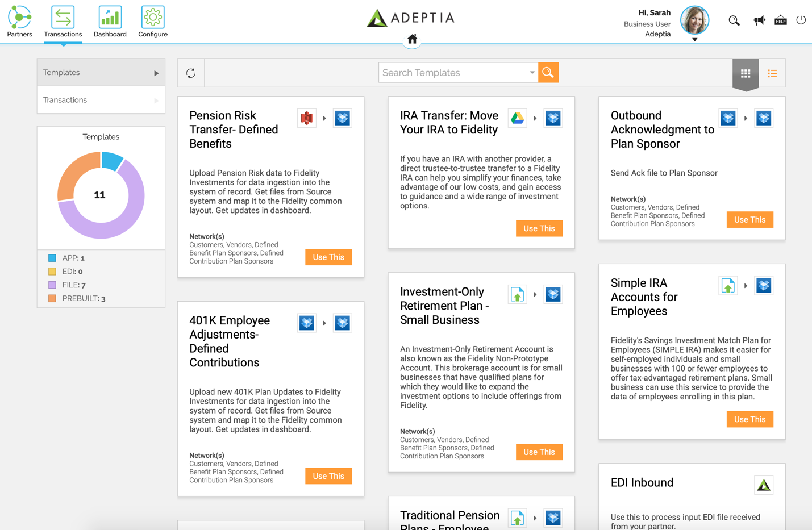Refresh the templates list
This screenshot has width=812, height=530.
click(191, 73)
